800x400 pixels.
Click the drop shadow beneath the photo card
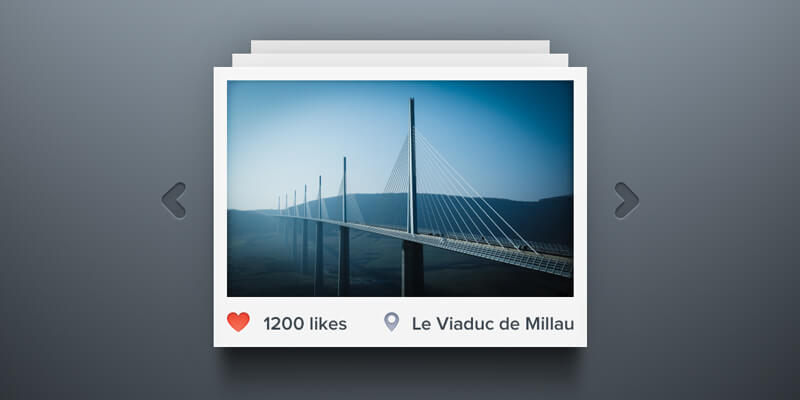[x=400, y=355]
